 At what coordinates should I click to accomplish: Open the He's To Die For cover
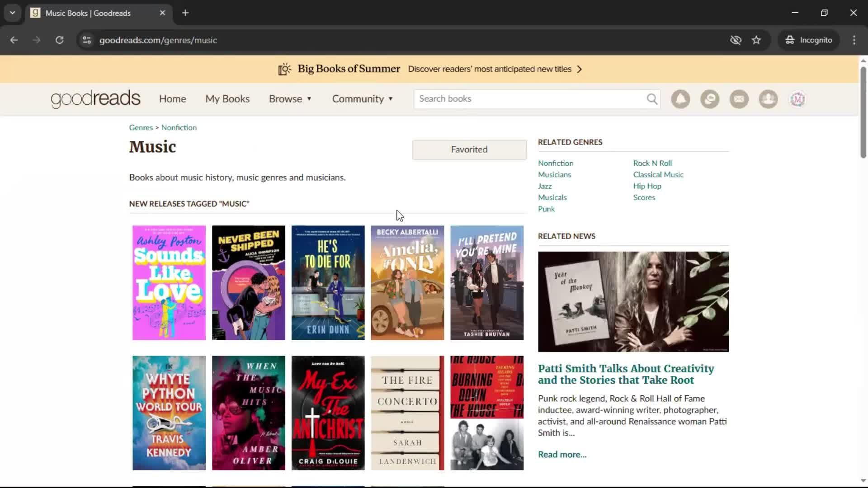coord(328,283)
